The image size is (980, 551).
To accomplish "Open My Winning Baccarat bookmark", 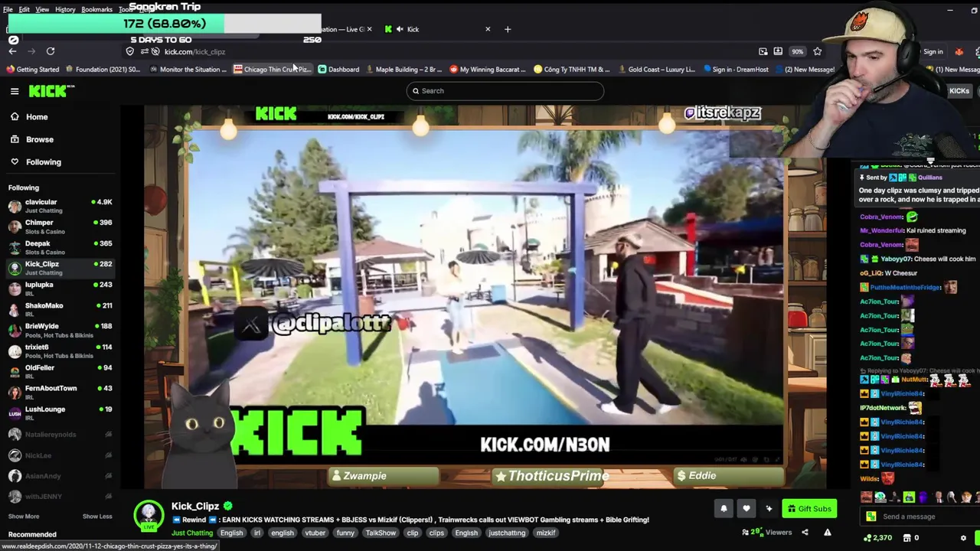I will (487, 69).
